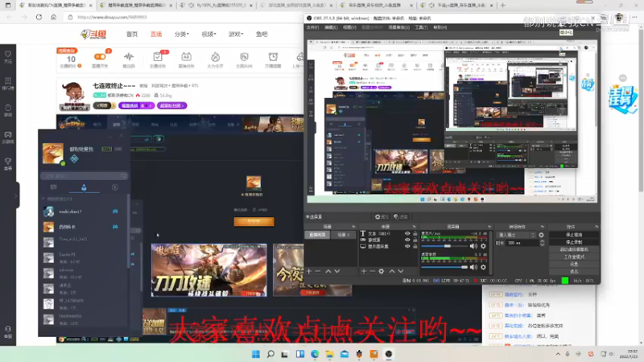Image resolution: width=644 pixels, height=362 pixels.
Task: Open the 刀刀攻速 banner thumbnail
Action: coord(208,270)
